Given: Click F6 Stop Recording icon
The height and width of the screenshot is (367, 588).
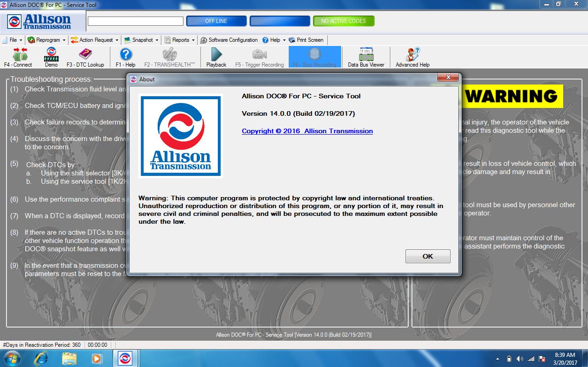Looking at the screenshot, I should 314,57.
